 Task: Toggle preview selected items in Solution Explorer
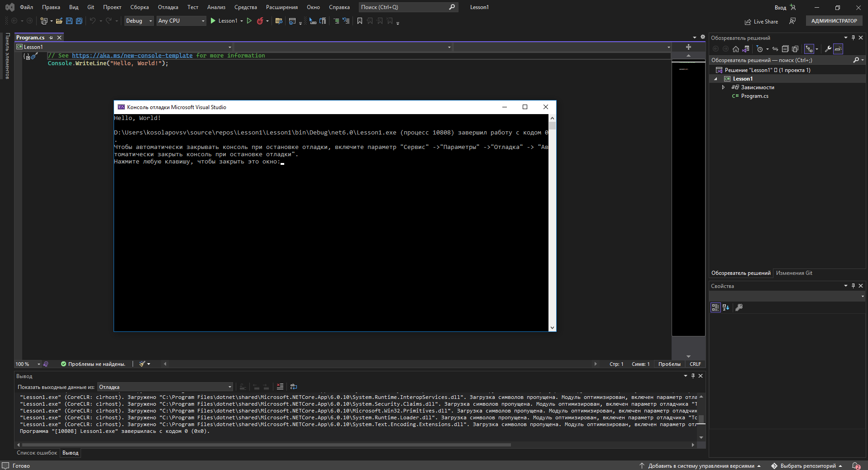point(839,49)
